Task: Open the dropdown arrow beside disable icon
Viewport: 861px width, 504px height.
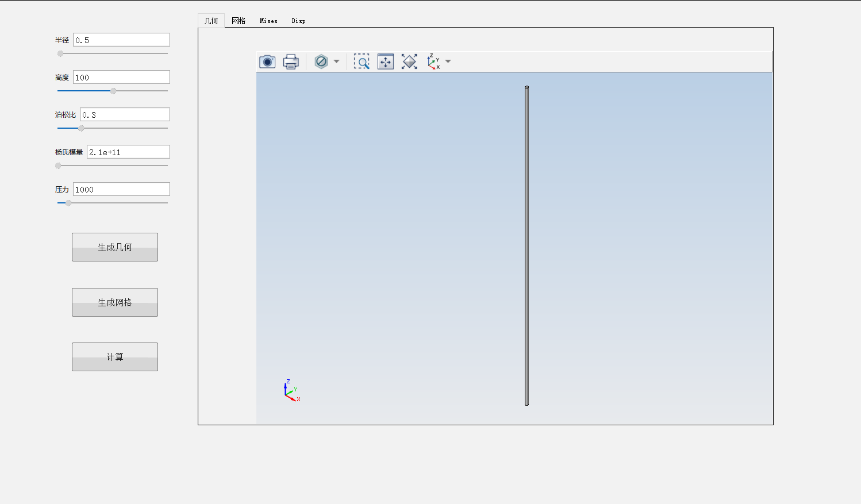Action: click(x=336, y=61)
